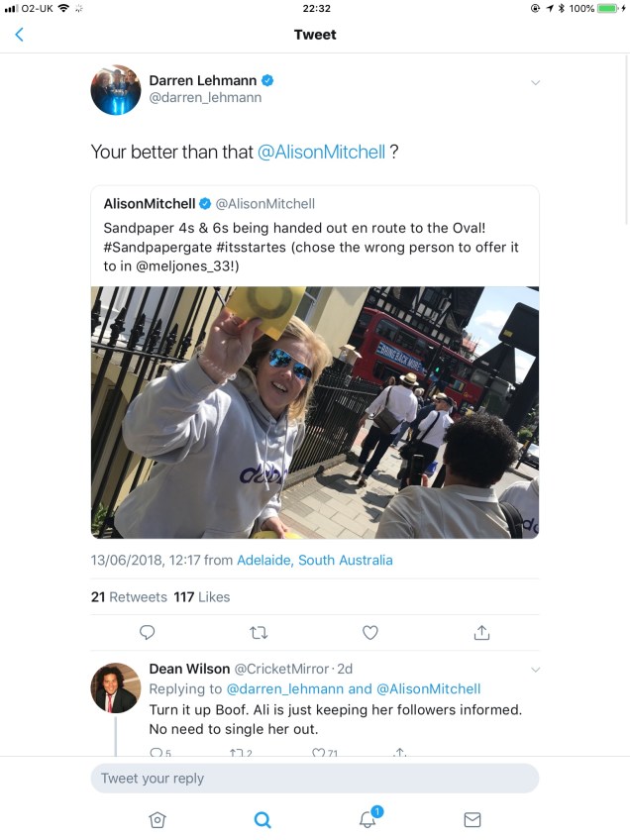Reply to Darren Lehmann's tweet
The image size is (630, 840).
[147, 632]
